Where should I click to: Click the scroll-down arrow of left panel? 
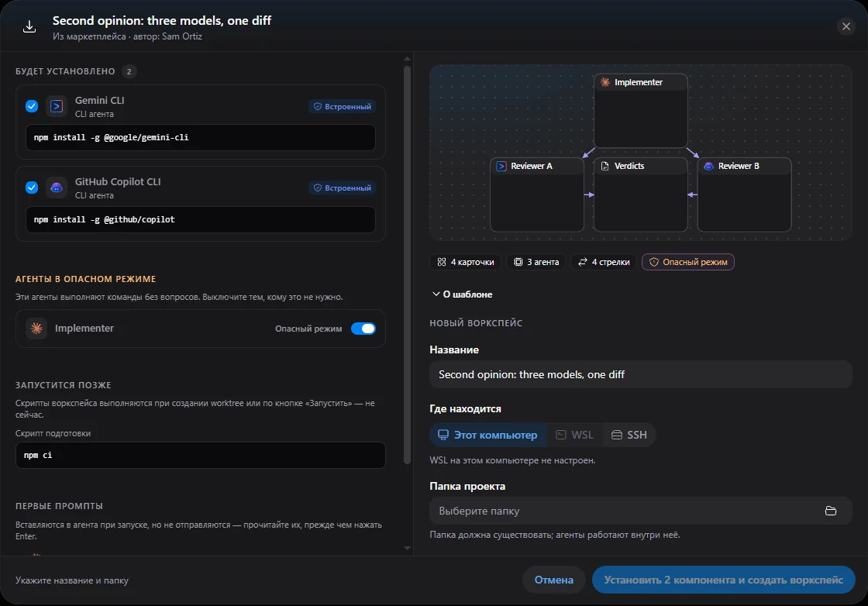[x=407, y=549]
